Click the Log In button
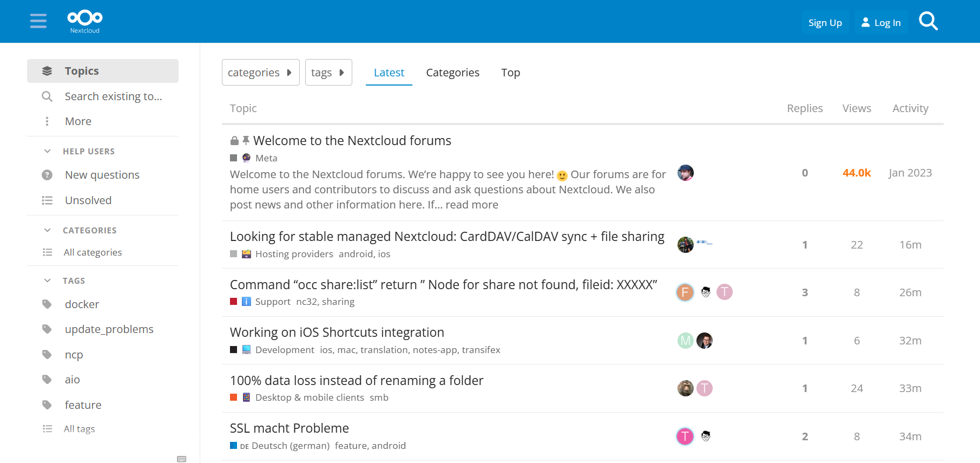Viewport: 980px width, 463px height. coord(881,23)
